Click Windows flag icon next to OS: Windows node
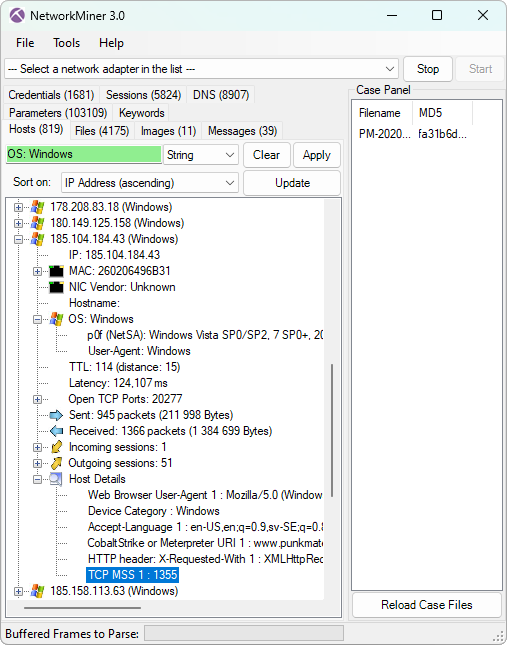The width and height of the screenshot is (507, 645). coord(56,319)
